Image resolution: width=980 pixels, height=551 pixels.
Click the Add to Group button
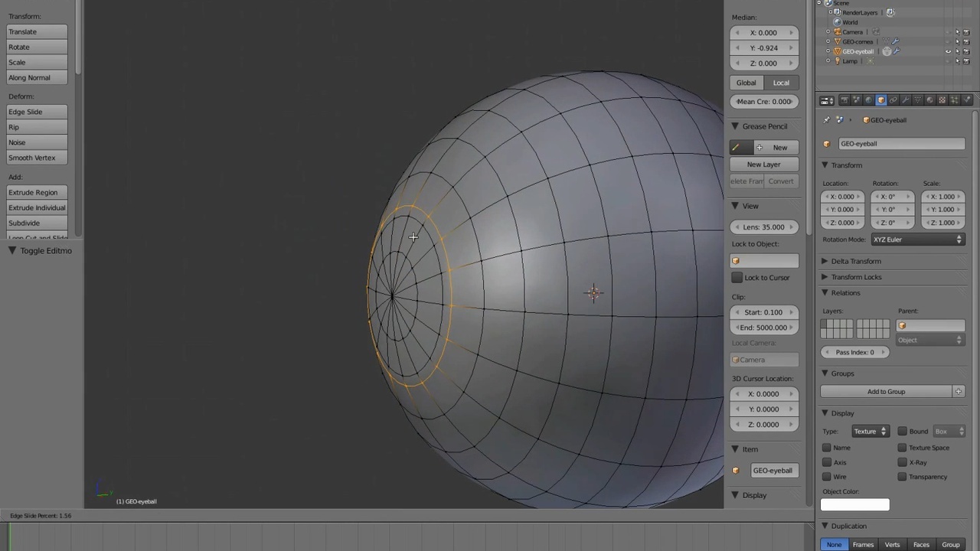(886, 392)
